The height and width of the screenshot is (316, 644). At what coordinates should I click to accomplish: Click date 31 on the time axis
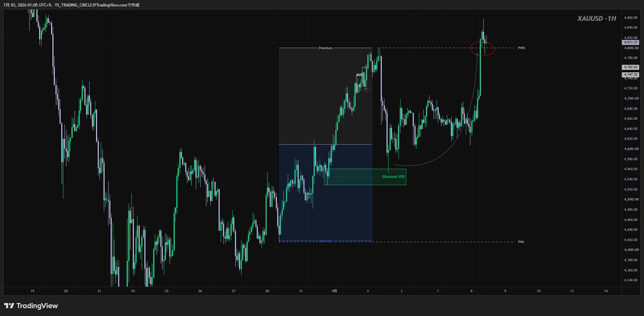coord(301,291)
